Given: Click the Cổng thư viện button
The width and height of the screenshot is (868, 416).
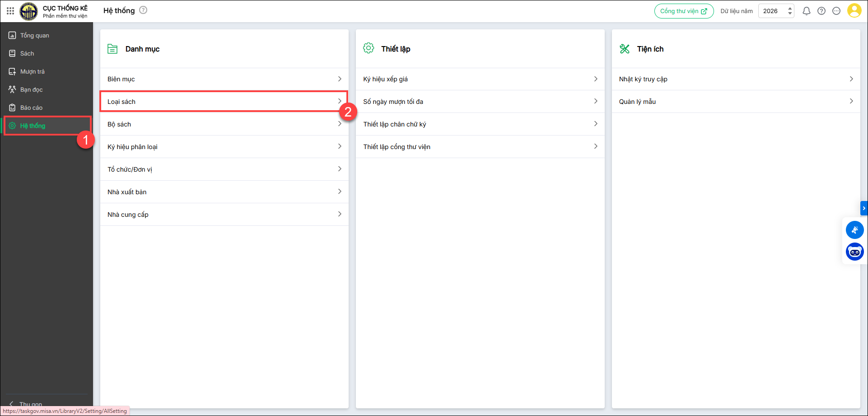Looking at the screenshot, I should click(684, 11).
